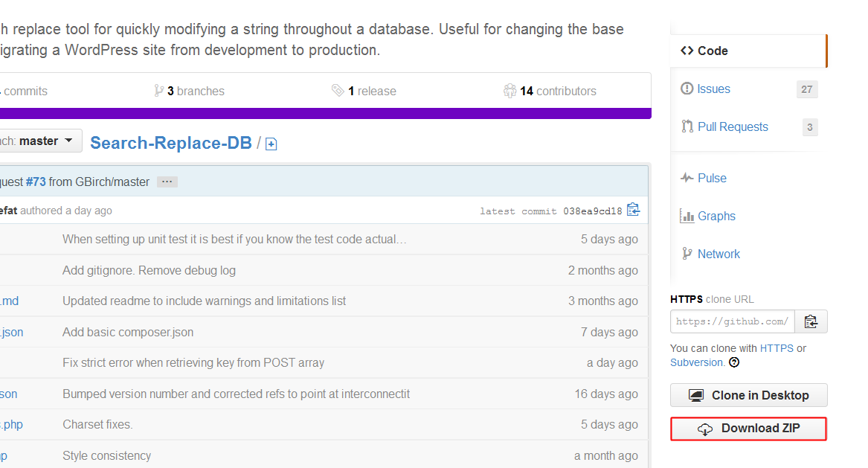
Task: Click the new file plus icon
Action: pyautogui.click(x=271, y=144)
